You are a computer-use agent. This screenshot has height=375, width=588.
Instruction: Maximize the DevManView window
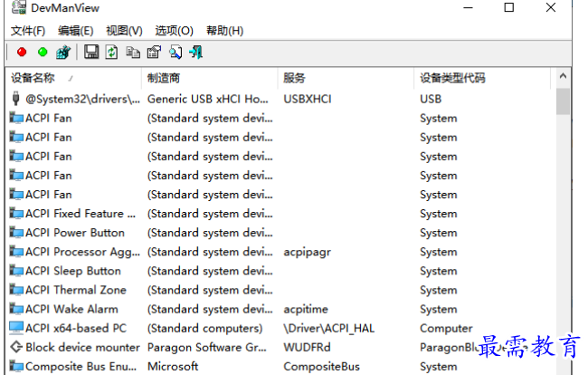(x=509, y=7)
